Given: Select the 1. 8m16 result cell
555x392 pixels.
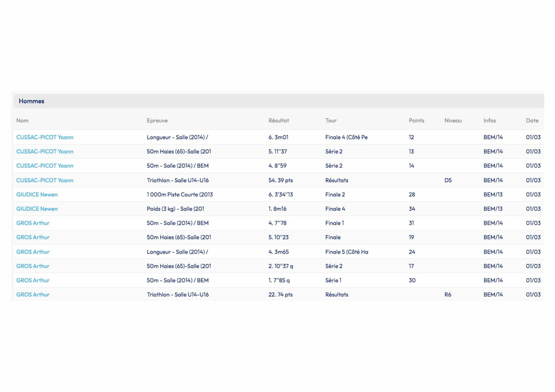Looking at the screenshot, I should [277, 209].
